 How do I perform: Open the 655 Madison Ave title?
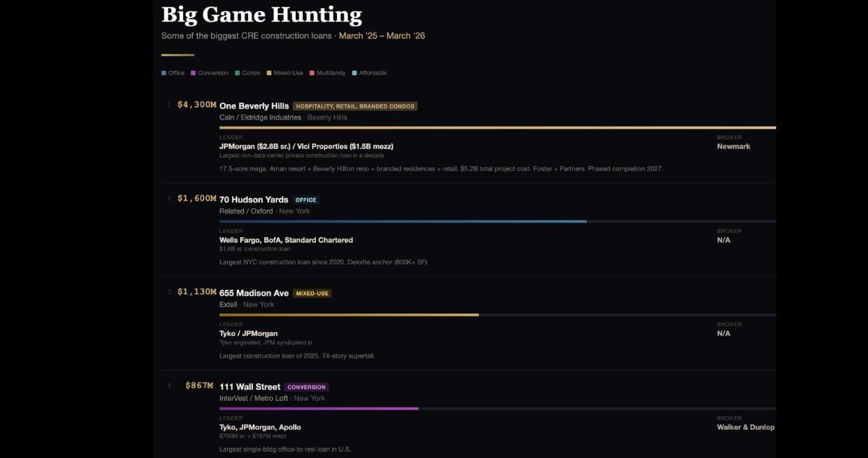click(x=254, y=293)
